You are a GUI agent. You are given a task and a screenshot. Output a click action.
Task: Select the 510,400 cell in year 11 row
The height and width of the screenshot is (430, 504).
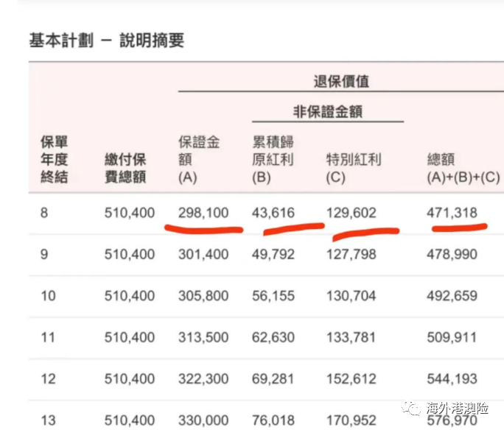130,337
